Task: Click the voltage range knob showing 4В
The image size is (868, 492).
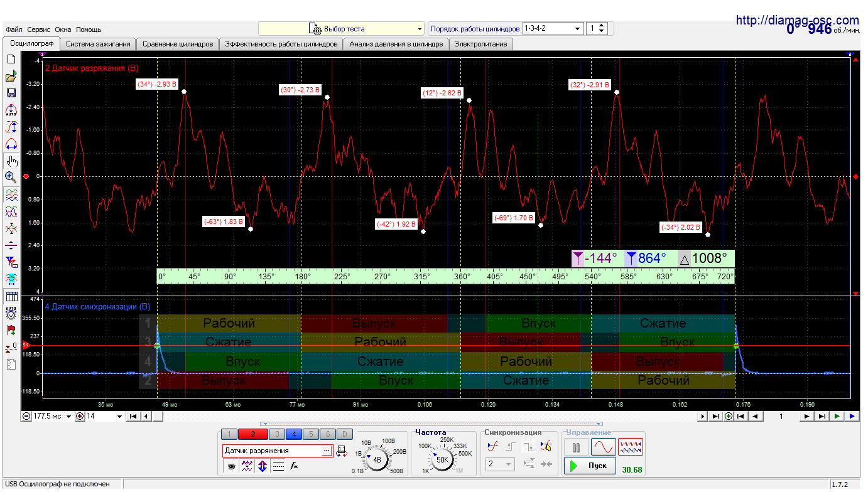Action: tap(377, 459)
